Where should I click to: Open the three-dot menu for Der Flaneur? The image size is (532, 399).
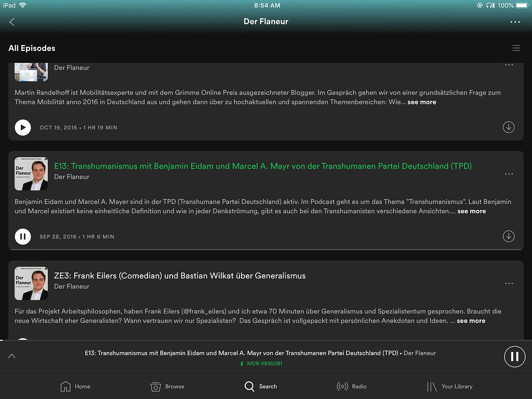[x=515, y=22]
